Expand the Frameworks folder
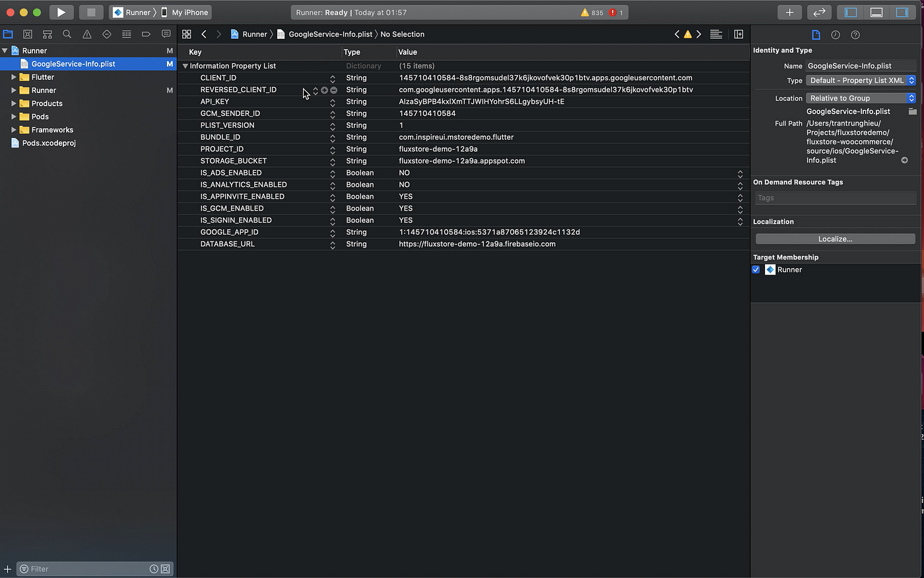924x578 pixels. (14, 129)
